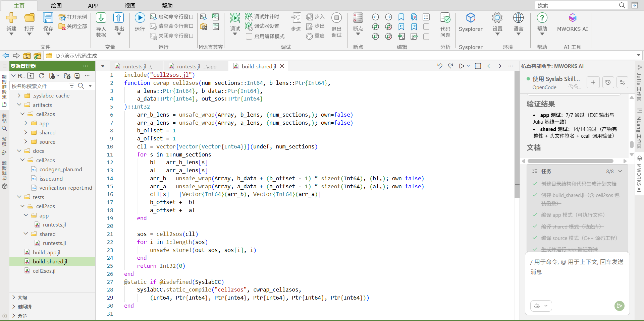This screenshot has width=644, height=321.
Task: Click 清空命令行窗口 button
Action: pyautogui.click(x=172, y=26)
